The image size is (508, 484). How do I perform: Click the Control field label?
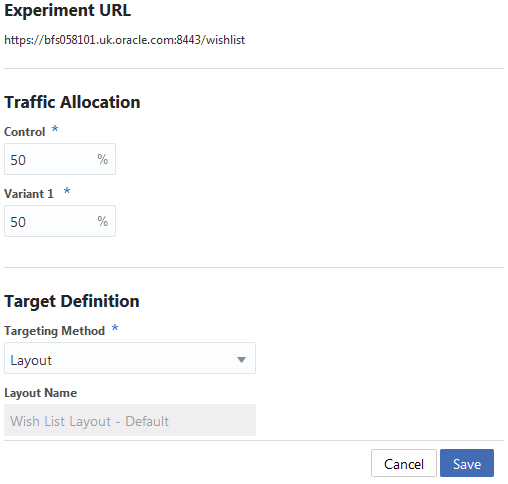tap(24, 132)
